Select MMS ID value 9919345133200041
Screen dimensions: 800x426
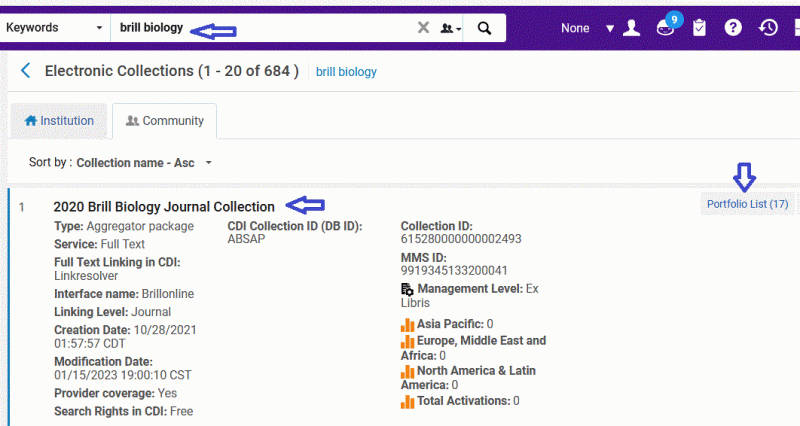454,270
